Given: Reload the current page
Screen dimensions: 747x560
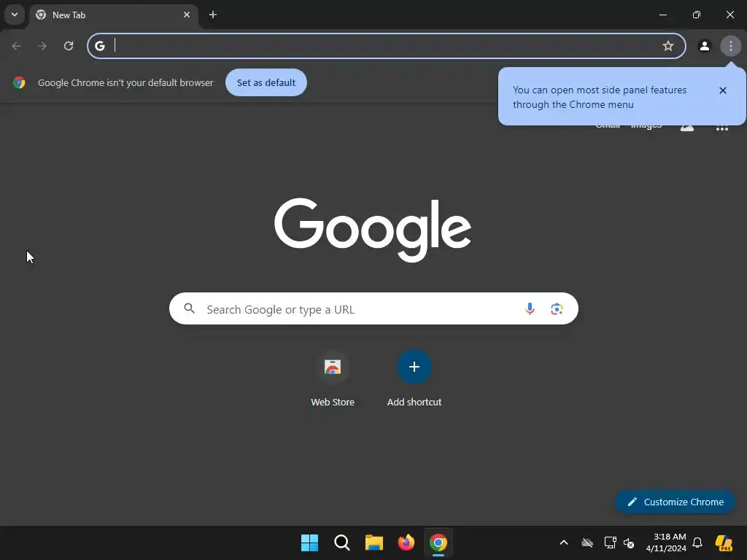Looking at the screenshot, I should [x=69, y=46].
